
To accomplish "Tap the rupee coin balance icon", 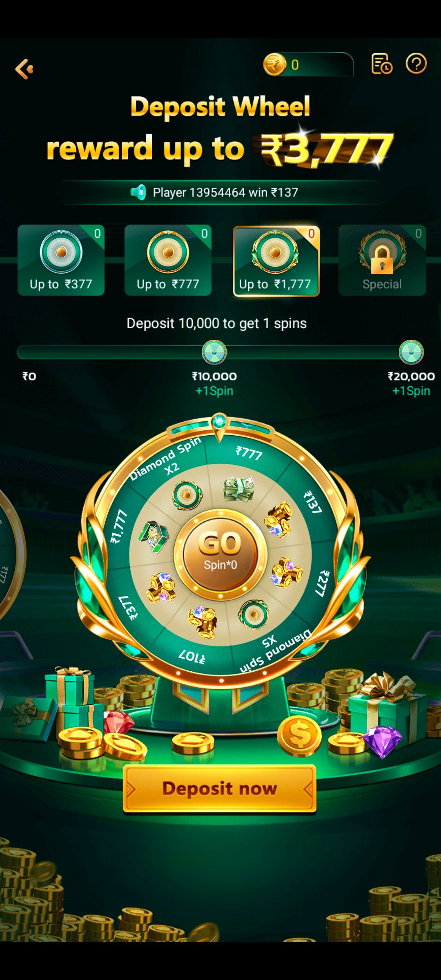I will point(274,65).
